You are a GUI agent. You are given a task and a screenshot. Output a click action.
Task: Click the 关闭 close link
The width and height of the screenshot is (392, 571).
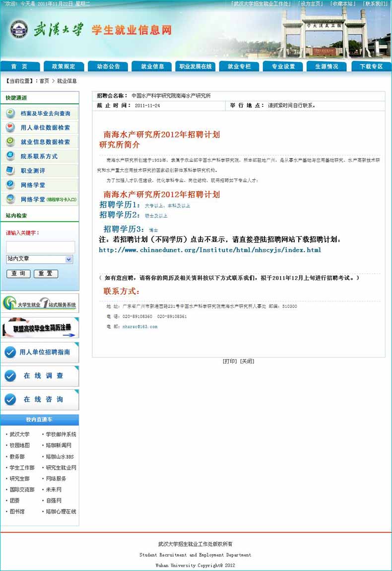pos(247,361)
